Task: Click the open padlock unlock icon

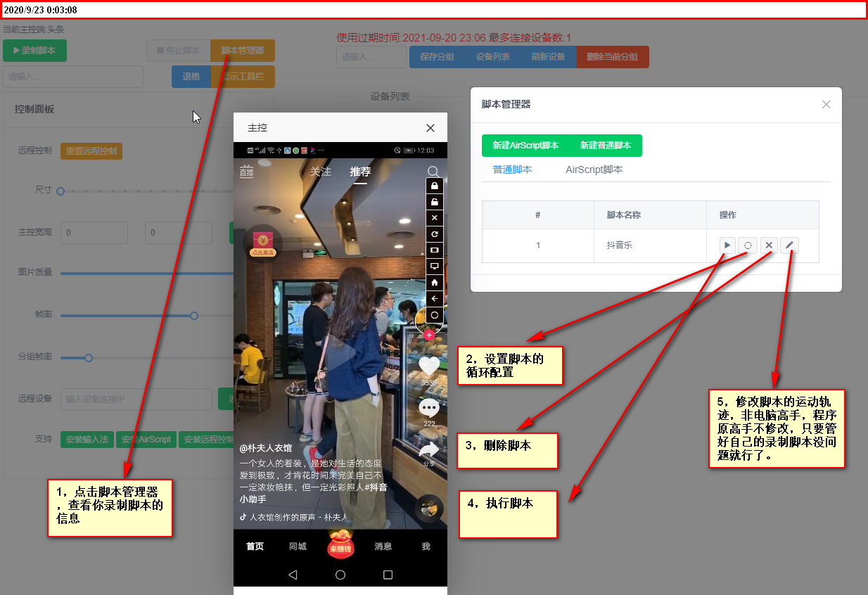Action: [x=435, y=202]
